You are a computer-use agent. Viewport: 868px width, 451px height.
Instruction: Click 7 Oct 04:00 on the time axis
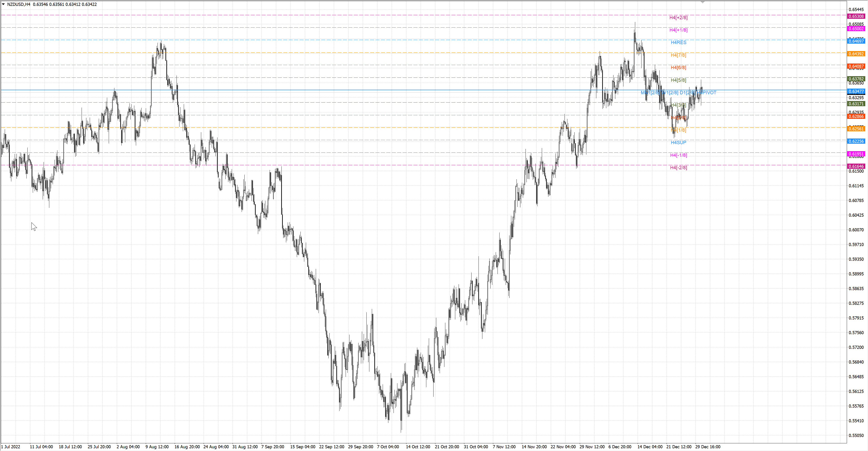click(388, 447)
